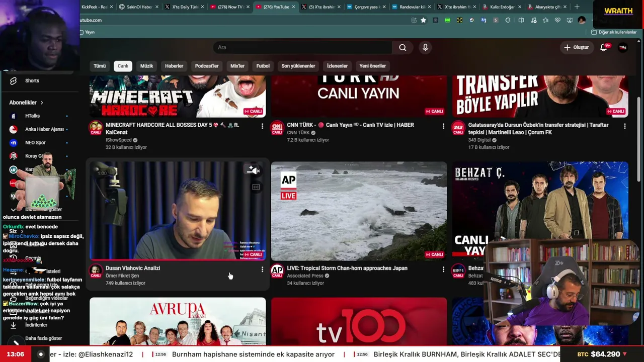
Task: Unmute the Dusan Vlahovic preview video
Action: click(x=253, y=170)
